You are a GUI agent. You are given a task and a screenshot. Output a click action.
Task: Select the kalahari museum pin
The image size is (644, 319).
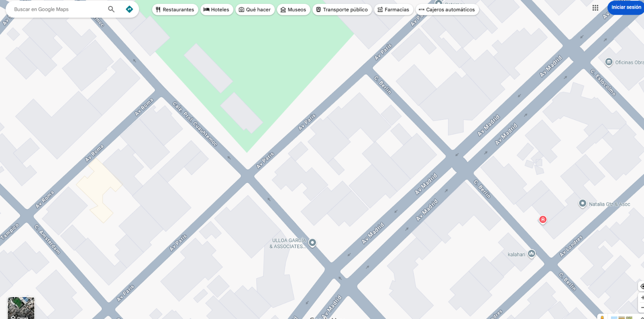point(532,254)
